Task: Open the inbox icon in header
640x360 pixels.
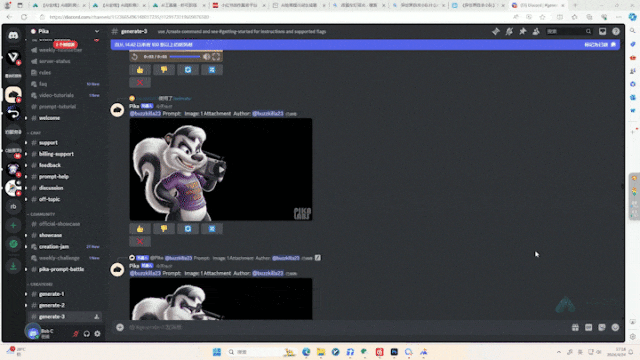Action: (602, 31)
